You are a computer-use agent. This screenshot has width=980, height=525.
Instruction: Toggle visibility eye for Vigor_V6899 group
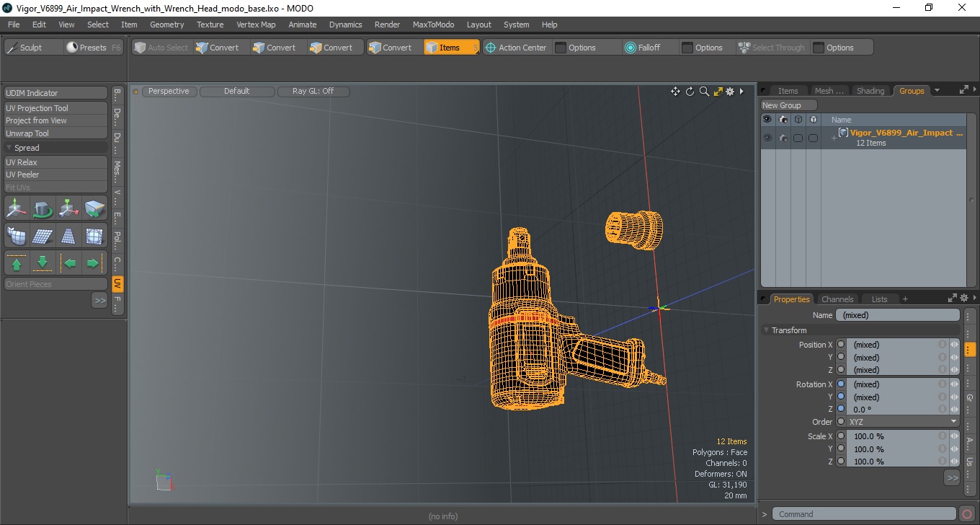tap(767, 138)
